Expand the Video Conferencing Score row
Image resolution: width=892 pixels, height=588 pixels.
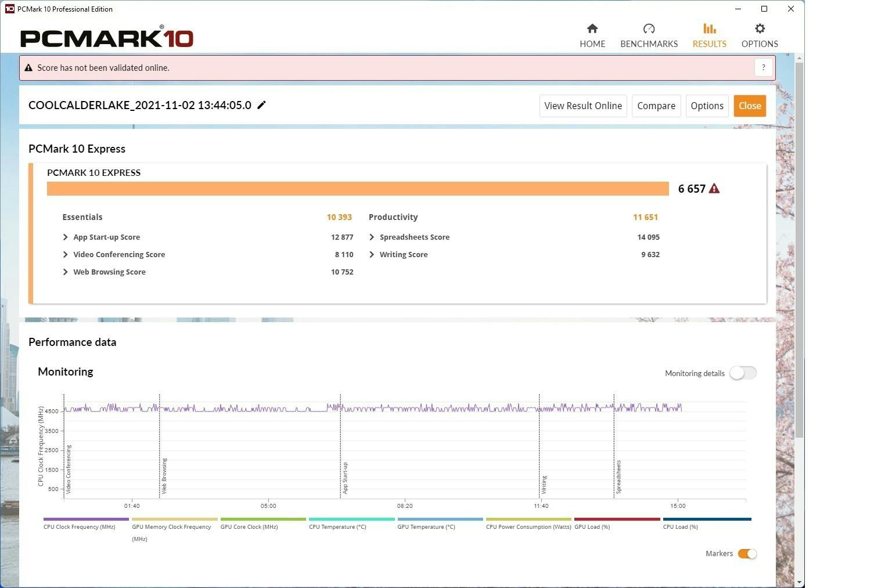click(x=66, y=255)
